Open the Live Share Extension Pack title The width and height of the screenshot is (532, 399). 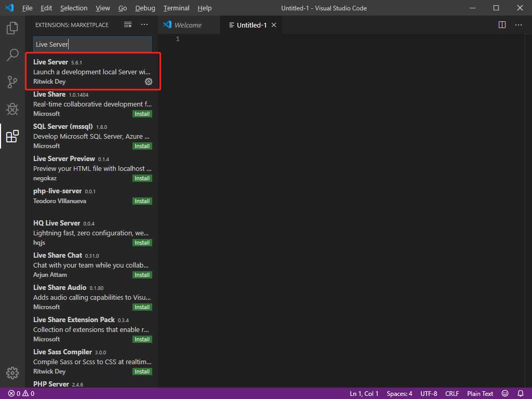click(x=74, y=320)
